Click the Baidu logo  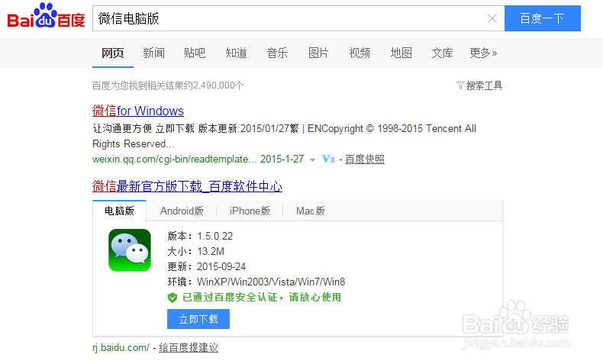pyautogui.click(x=46, y=16)
